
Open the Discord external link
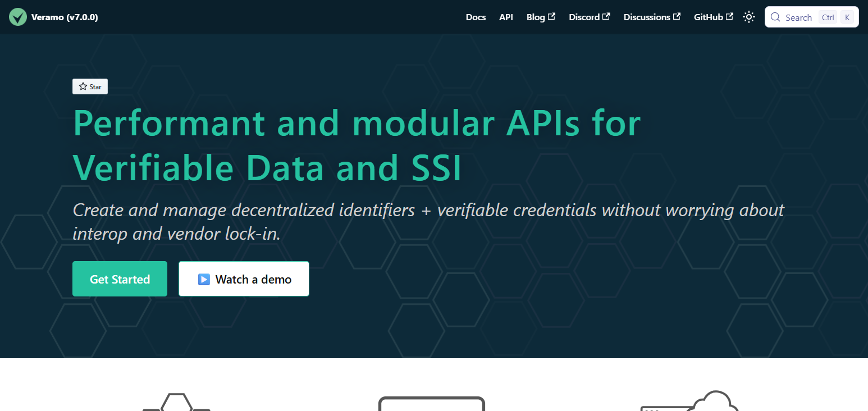589,17
